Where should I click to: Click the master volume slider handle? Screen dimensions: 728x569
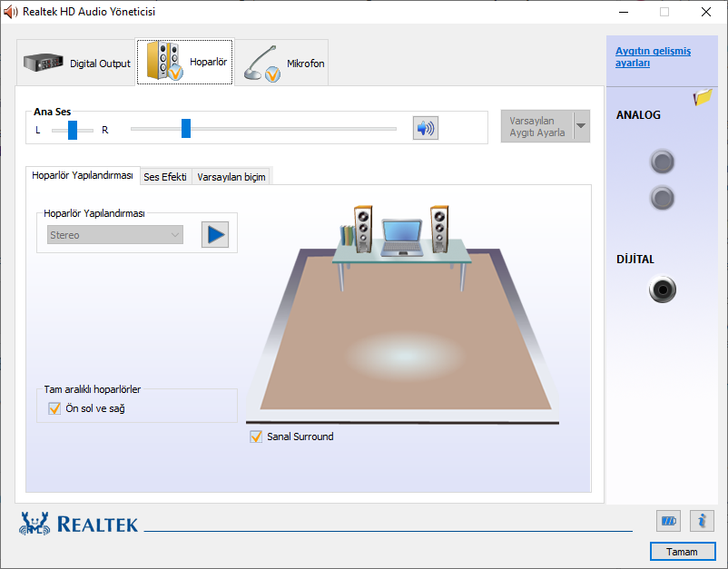[x=186, y=128]
